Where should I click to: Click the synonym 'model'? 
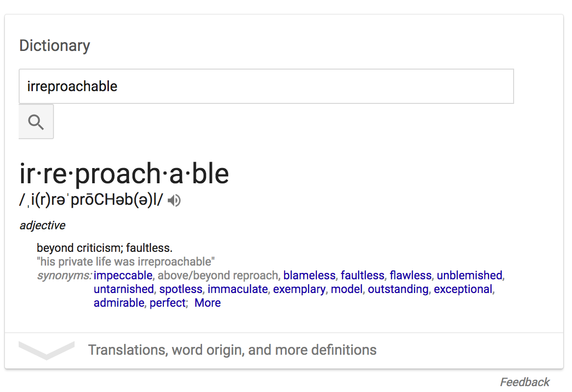click(346, 289)
